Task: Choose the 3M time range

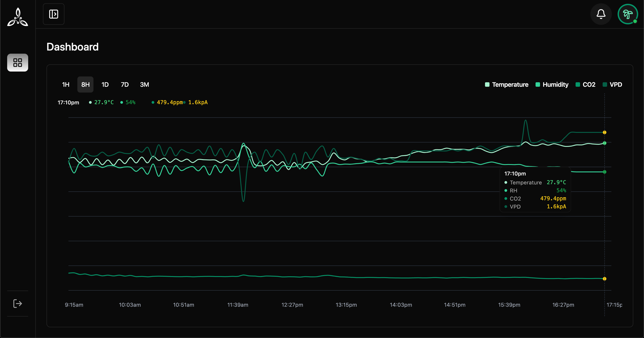Action: [x=144, y=84]
